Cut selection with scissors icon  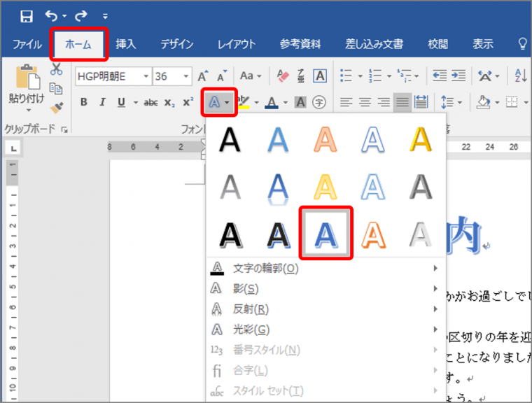point(56,69)
